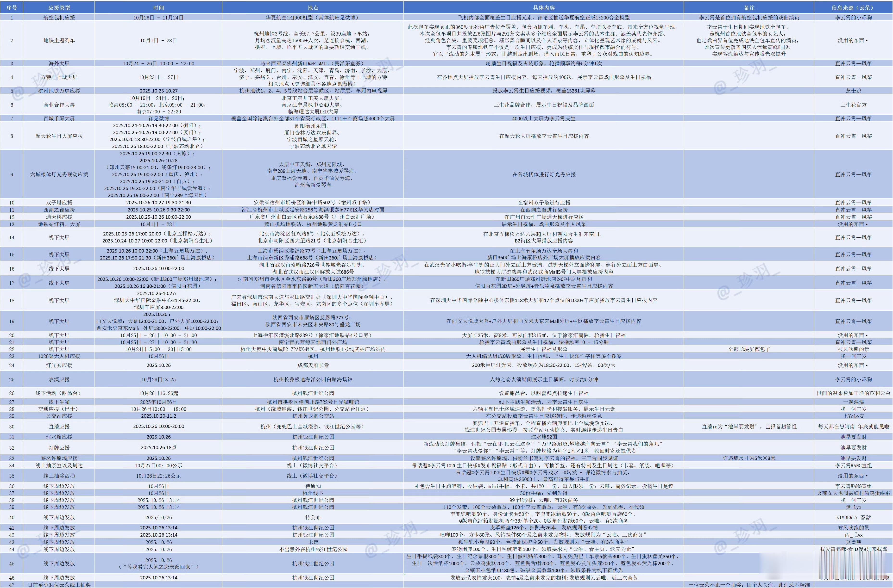Image resolution: width=893 pixels, height=588 pixels.
Task: Select the 航空包机应援 cell
Action: [59, 18]
